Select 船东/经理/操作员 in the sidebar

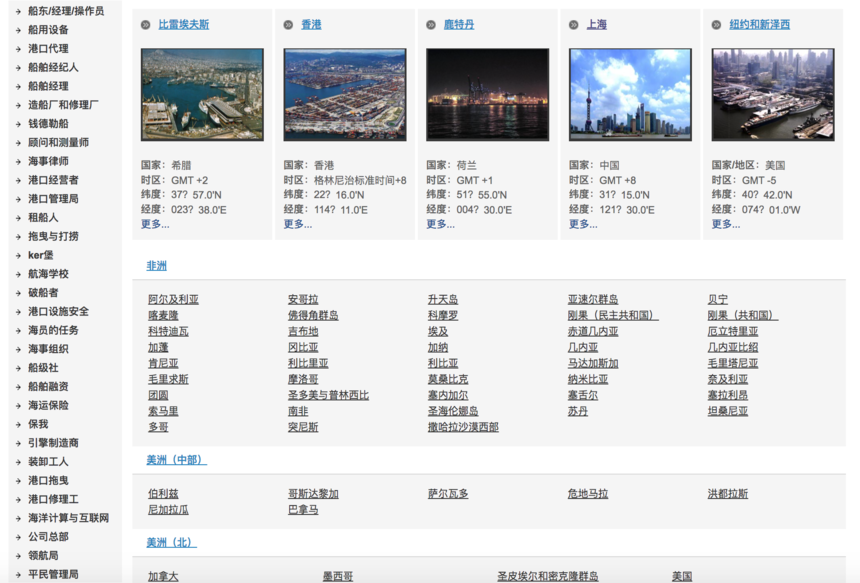point(66,11)
